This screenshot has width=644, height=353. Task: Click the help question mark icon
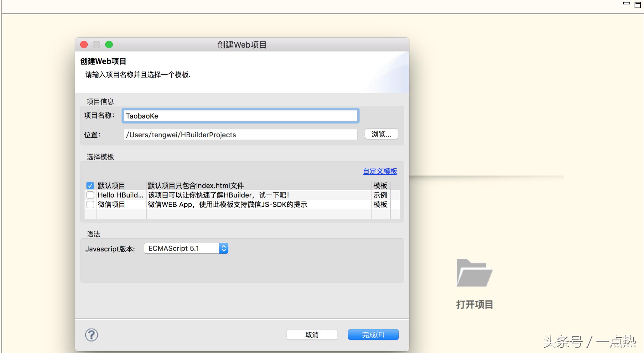coord(91,335)
